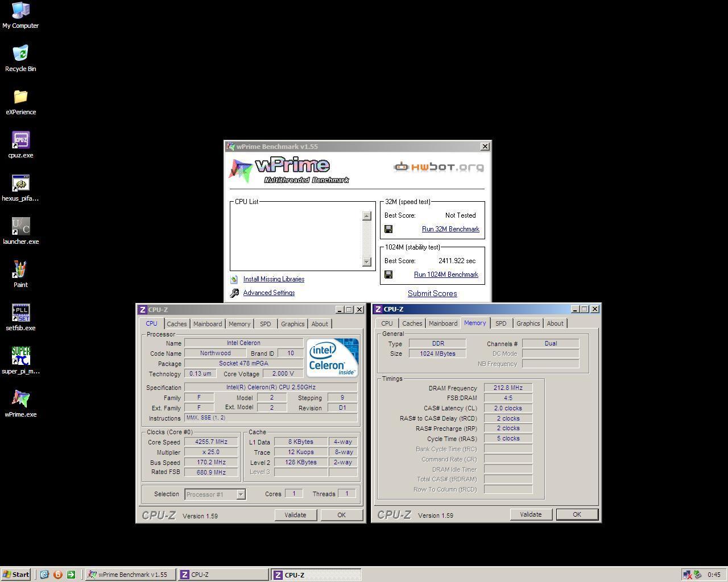The image size is (728, 582).
Task: Click CPU List scrollbar down arrow
Action: pos(366,261)
